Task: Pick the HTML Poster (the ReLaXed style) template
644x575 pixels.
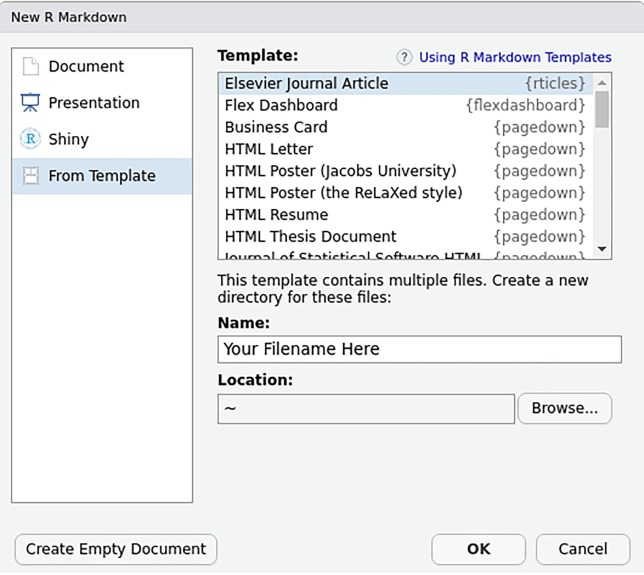Action: [x=405, y=193]
